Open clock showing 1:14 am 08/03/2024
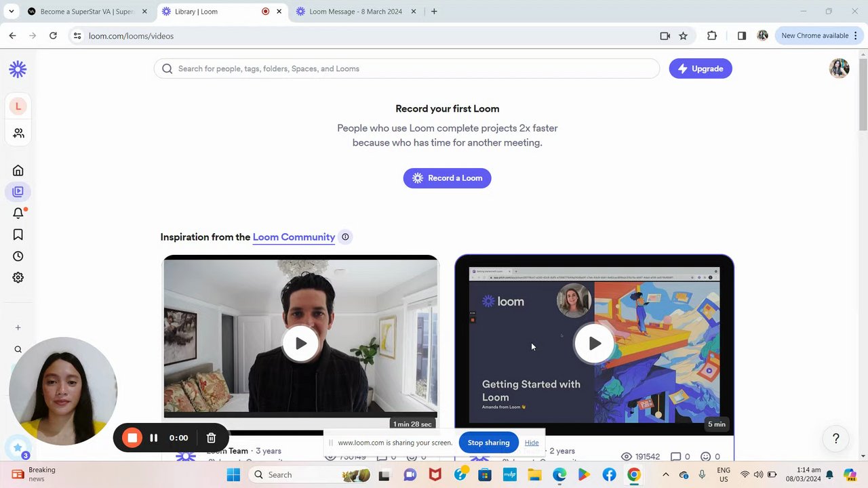868x488 pixels. point(802,474)
